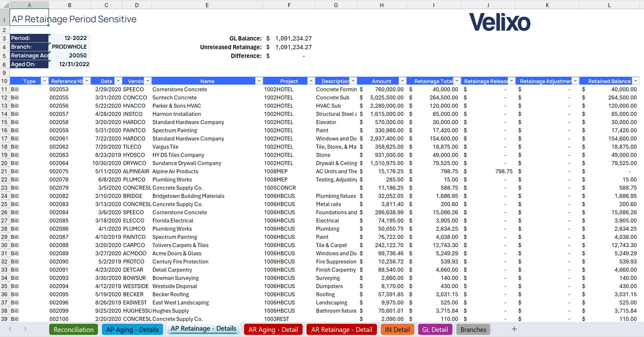Select the Aged On cell 12/31/2022

[x=69, y=64]
